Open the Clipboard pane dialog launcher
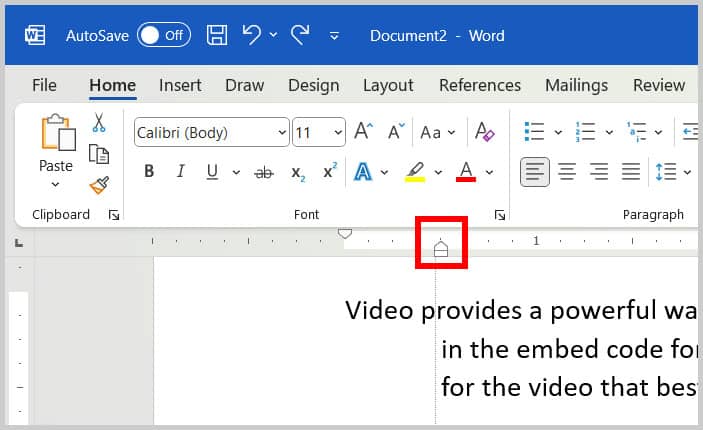703x430 pixels. tap(114, 216)
